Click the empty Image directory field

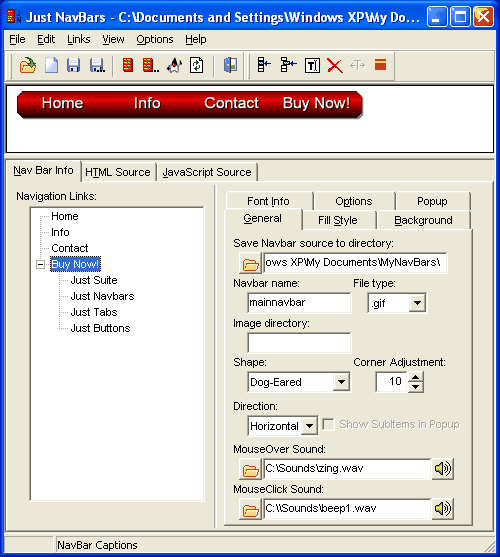click(x=299, y=343)
